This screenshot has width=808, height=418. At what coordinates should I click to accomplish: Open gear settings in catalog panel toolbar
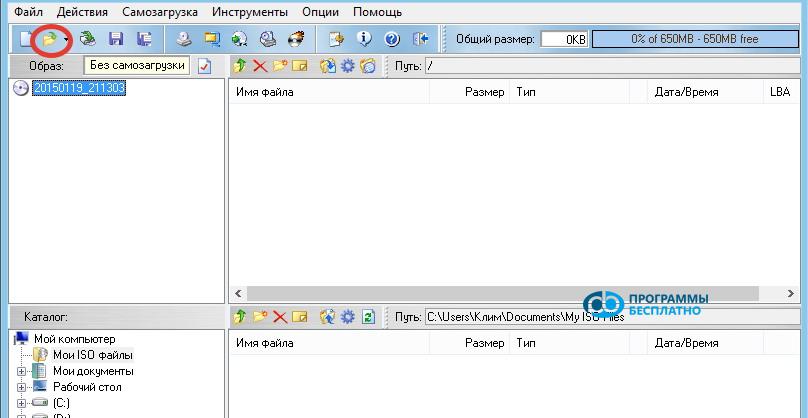[348, 316]
